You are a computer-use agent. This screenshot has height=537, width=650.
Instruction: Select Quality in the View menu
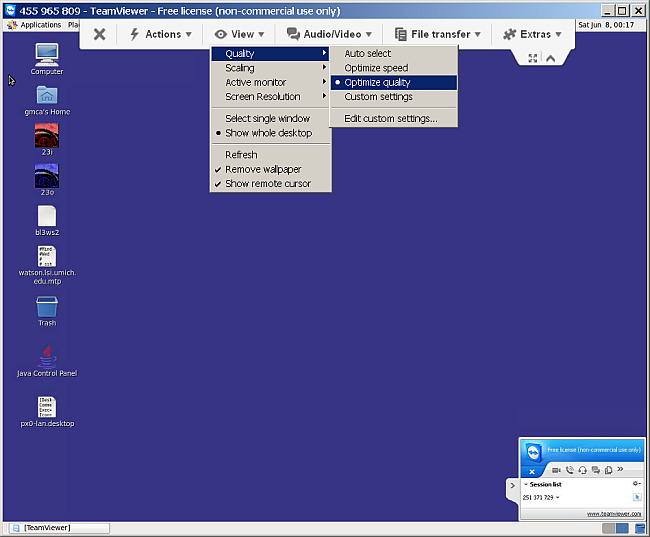click(270, 53)
